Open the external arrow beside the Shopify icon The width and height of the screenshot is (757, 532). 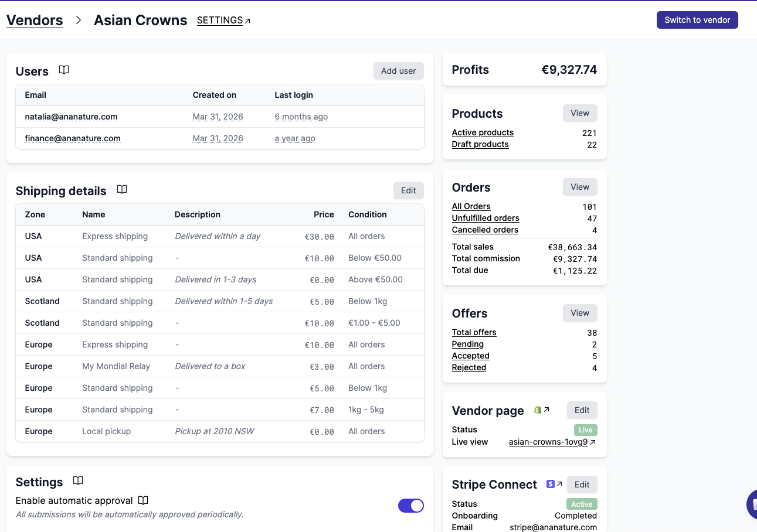[x=547, y=410]
